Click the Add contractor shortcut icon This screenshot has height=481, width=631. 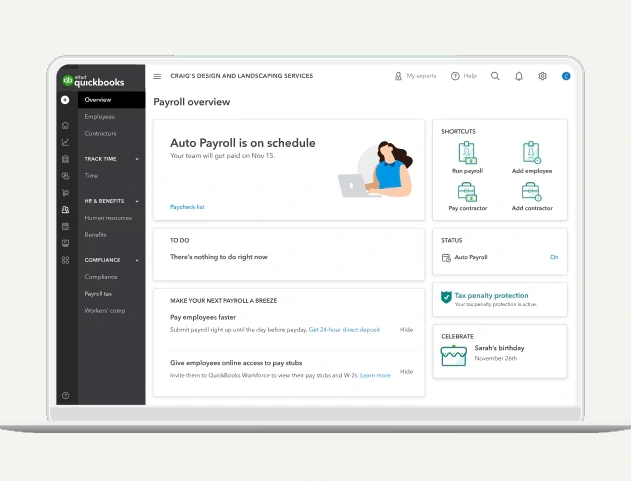point(532,192)
